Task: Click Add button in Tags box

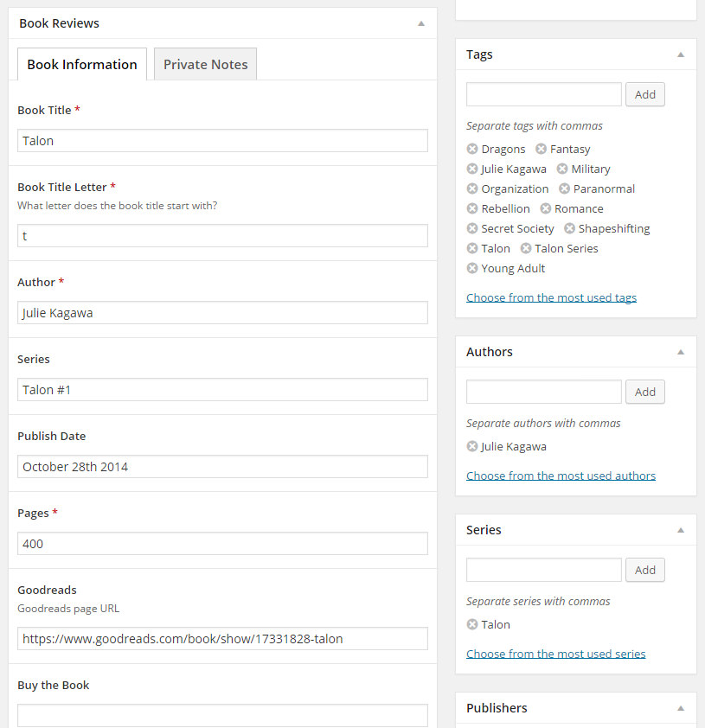Action: [645, 94]
